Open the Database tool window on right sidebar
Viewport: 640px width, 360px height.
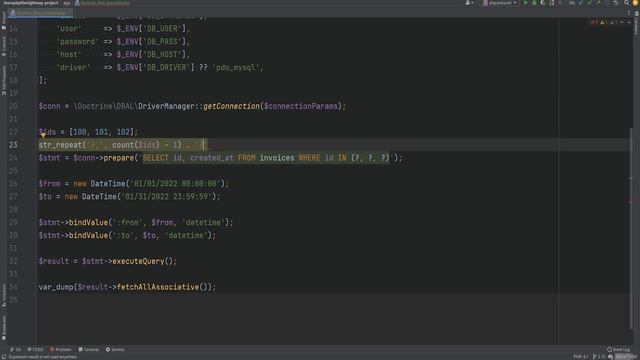pos(636,23)
